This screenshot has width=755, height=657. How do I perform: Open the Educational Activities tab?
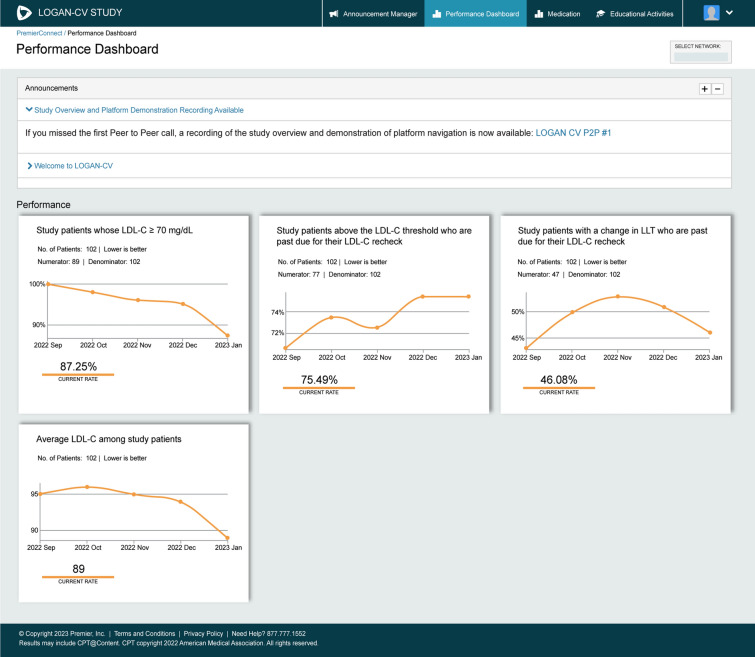(x=637, y=14)
